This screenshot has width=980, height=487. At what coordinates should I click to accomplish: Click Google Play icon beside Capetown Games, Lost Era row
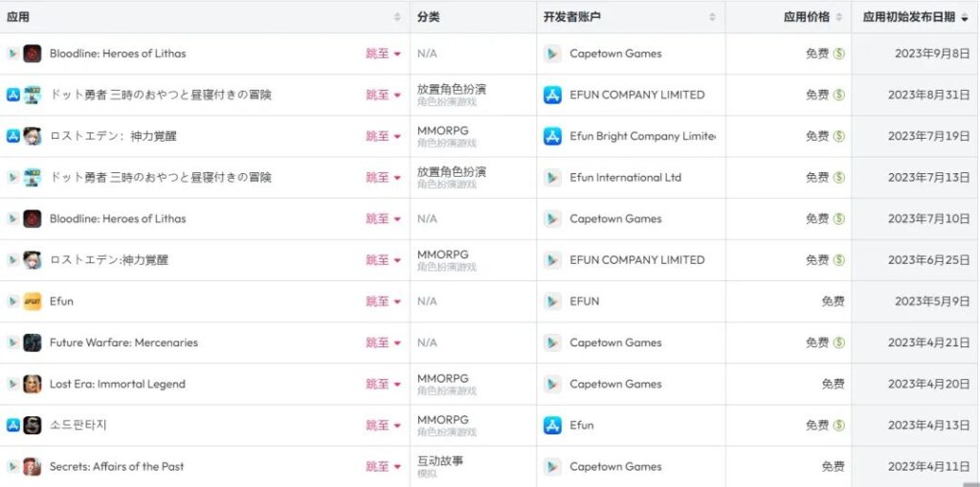click(x=552, y=384)
